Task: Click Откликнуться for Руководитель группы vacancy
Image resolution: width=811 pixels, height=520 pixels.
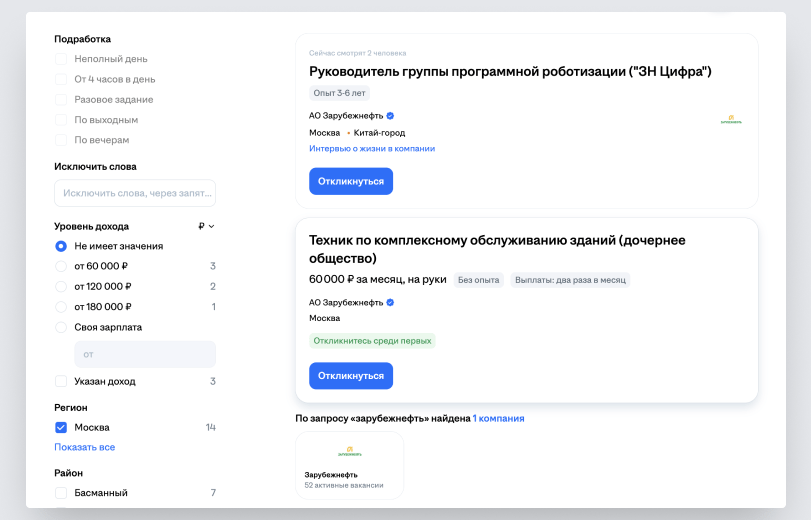Action: 351,181
